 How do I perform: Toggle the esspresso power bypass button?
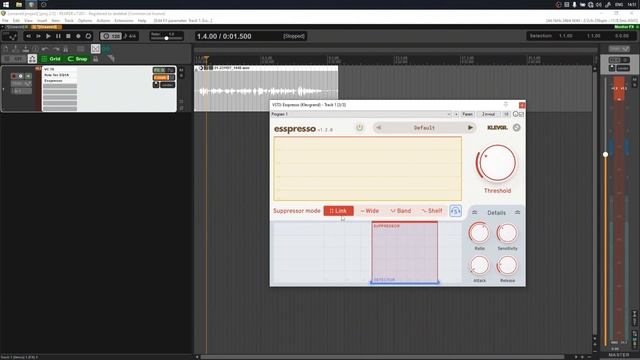pos(360,128)
